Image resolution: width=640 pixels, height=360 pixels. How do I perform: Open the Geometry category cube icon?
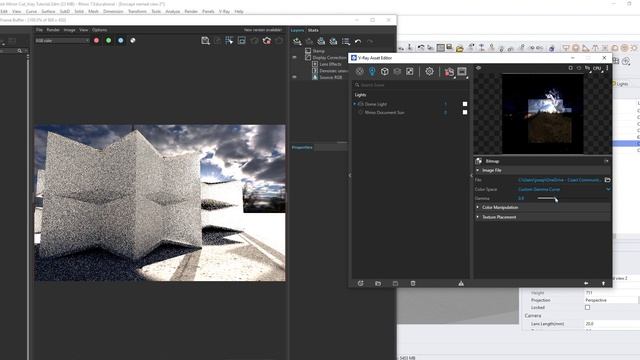(x=384, y=71)
